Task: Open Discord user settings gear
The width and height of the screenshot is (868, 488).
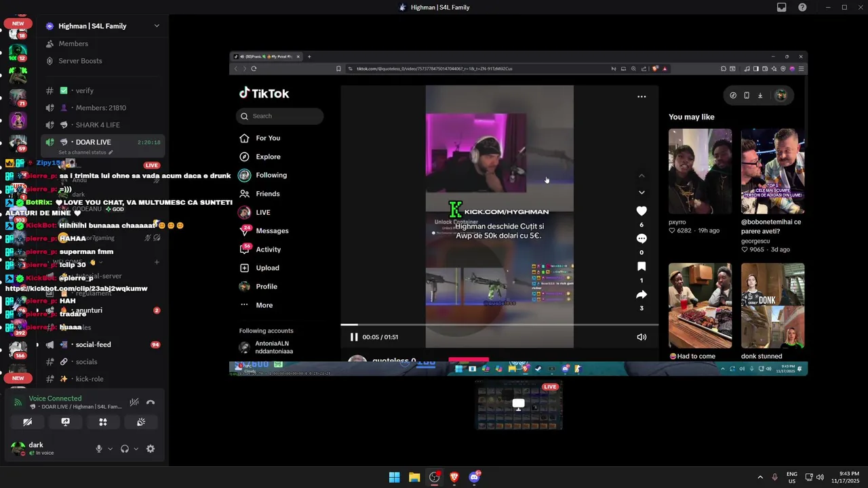Action: coord(151,449)
